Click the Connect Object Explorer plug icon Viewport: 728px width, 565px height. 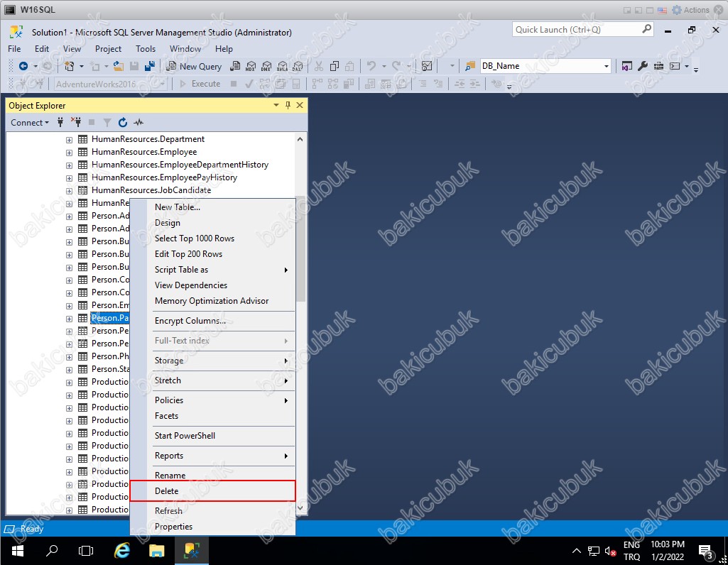[x=60, y=123]
